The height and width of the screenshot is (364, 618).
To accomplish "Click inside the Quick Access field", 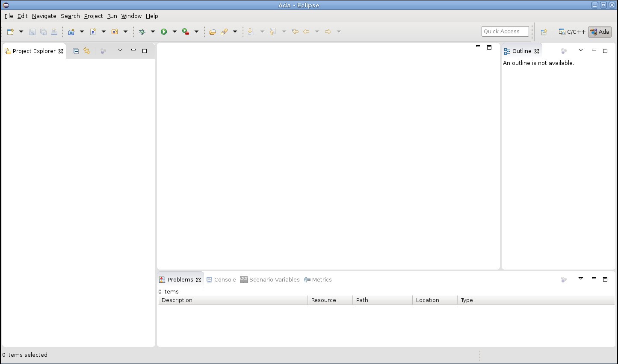I will [x=505, y=31].
